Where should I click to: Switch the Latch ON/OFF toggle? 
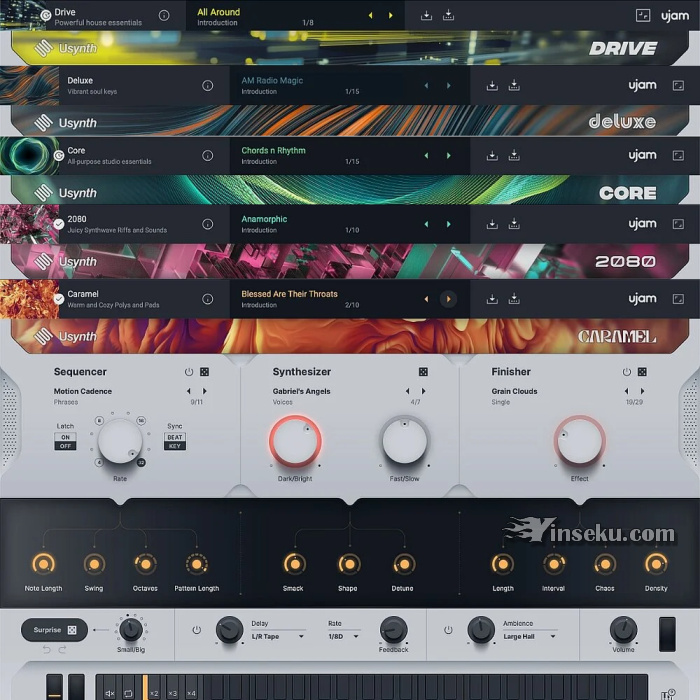[x=65, y=441]
